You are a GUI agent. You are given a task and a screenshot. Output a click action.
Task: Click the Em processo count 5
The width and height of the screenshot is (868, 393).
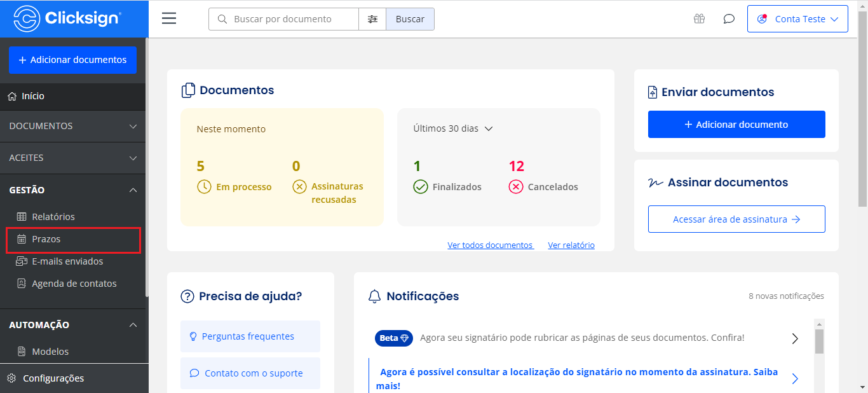click(x=201, y=167)
